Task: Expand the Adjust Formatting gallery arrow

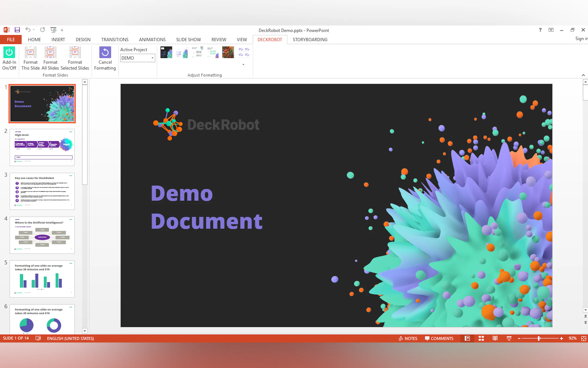Action: (243, 65)
